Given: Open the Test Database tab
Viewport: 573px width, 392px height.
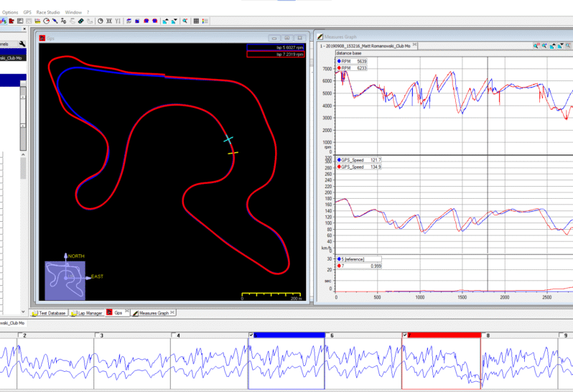Looking at the screenshot, I should coord(49,313).
